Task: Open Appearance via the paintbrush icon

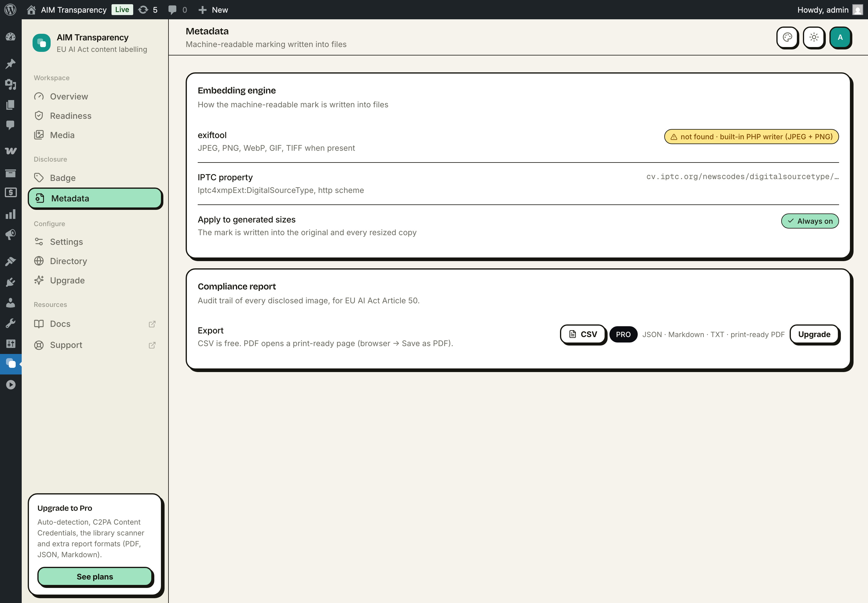Action: click(x=11, y=261)
